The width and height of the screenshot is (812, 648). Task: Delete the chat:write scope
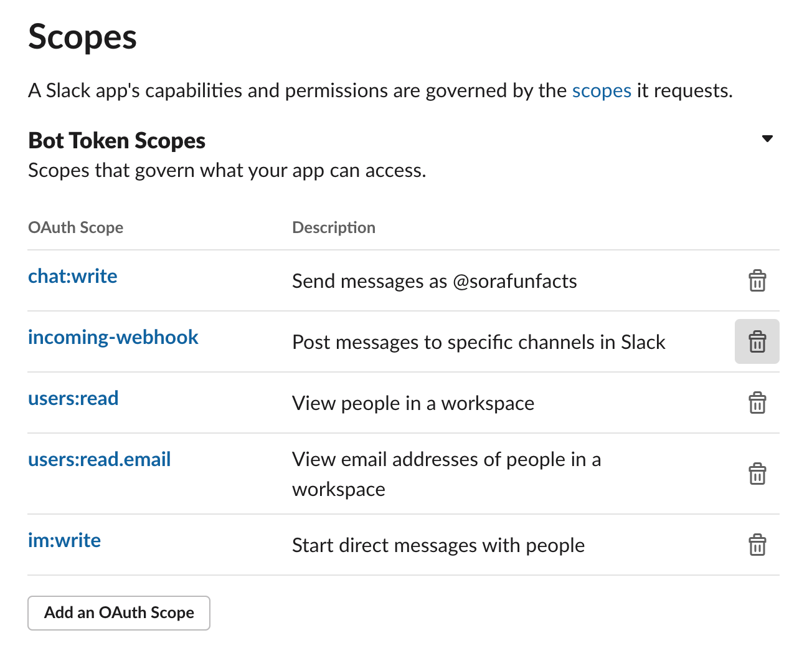click(757, 281)
